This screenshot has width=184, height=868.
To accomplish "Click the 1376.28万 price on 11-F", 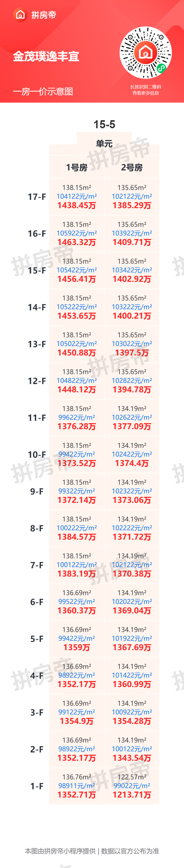I will pyautogui.click(x=77, y=426).
